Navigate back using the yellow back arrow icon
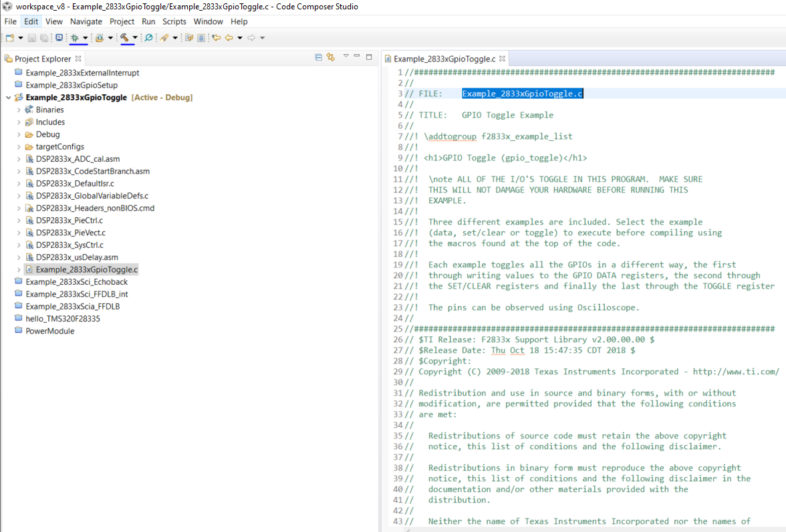This screenshot has height=532, width=786. (x=229, y=37)
